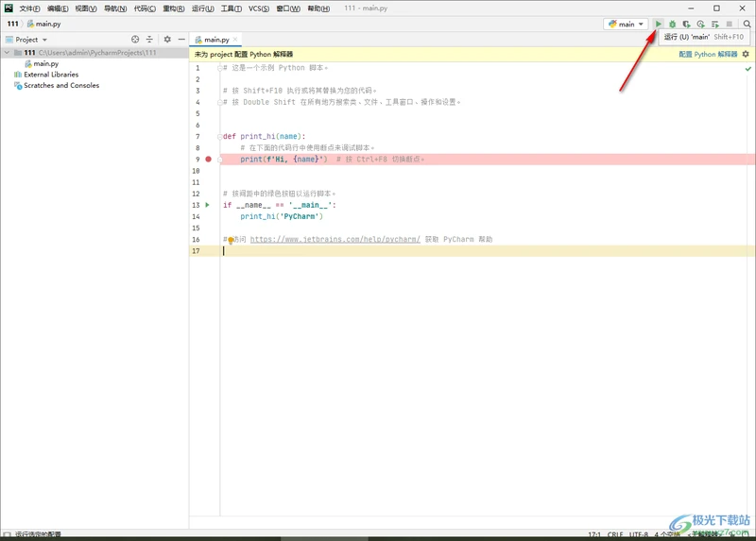Screen dimensions: 756x541
Task: Open the concurrency diagram run icon
Action: (x=715, y=24)
